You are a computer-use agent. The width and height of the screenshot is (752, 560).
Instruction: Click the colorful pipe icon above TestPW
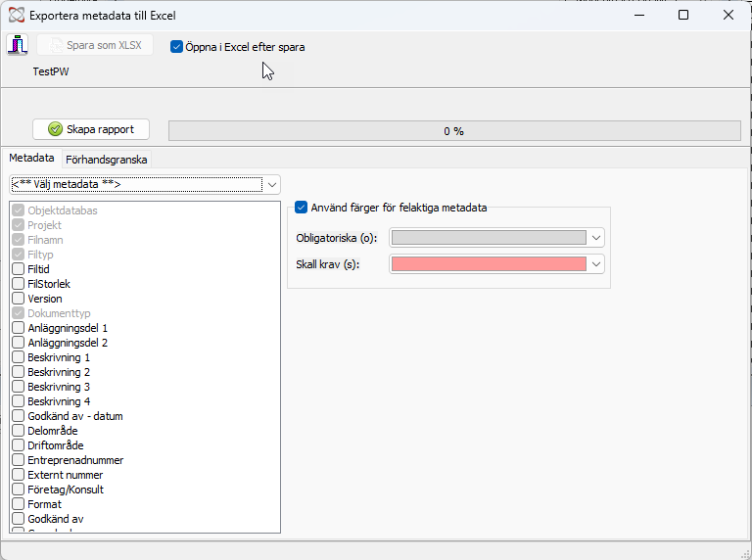pyautogui.click(x=18, y=45)
